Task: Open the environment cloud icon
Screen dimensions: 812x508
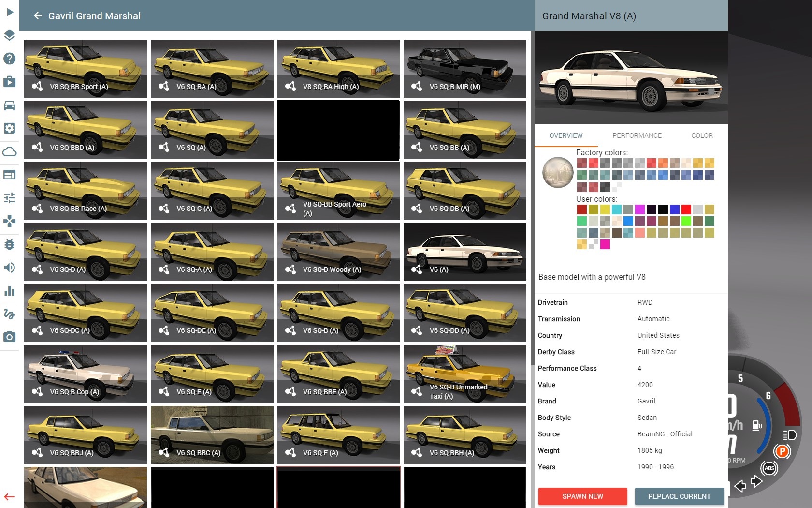Action: pos(9,151)
